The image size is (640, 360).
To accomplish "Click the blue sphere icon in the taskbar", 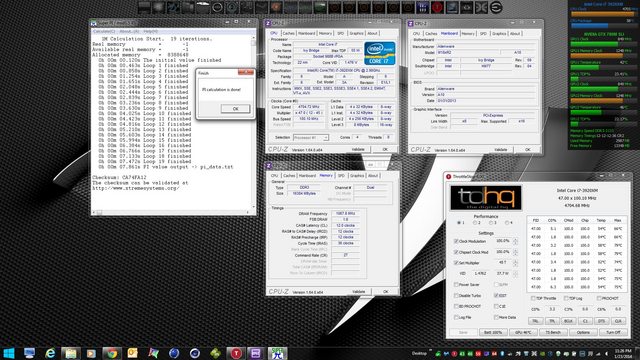I will pyautogui.click(x=174, y=353).
